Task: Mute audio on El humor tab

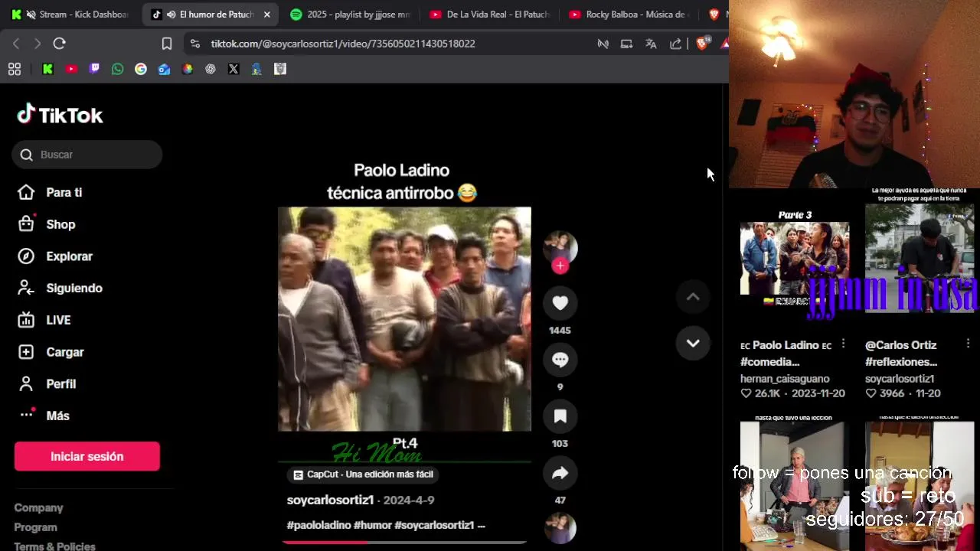Action: (x=171, y=15)
